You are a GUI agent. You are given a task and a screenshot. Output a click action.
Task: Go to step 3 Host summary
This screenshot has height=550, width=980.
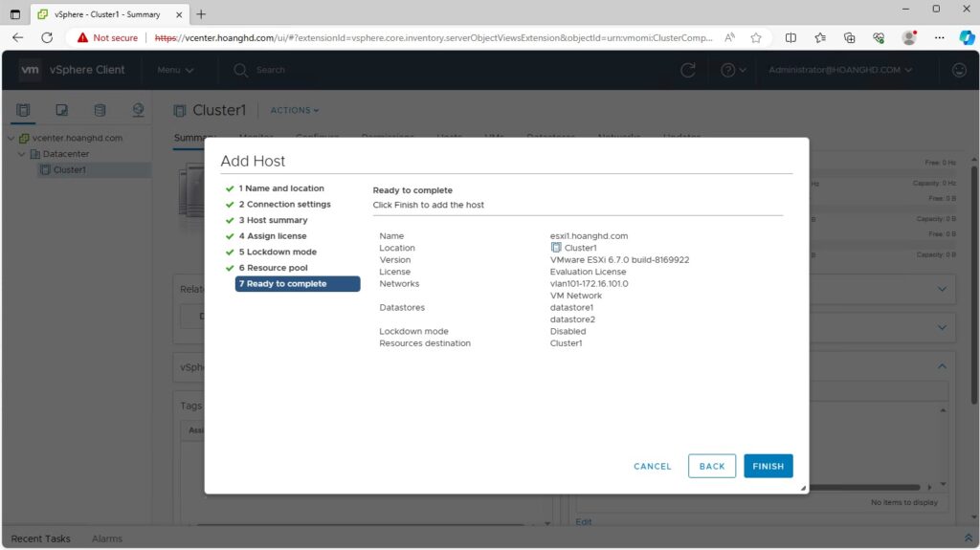tap(273, 220)
